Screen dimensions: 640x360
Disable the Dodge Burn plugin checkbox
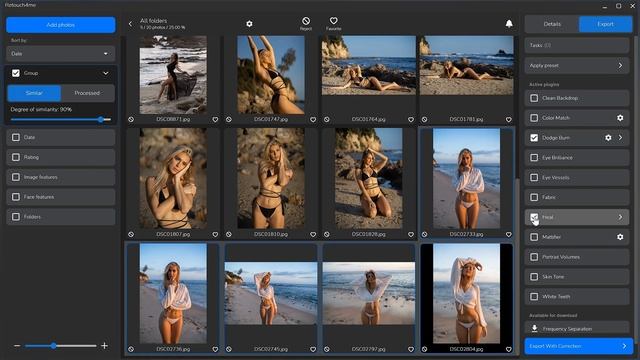534,138
